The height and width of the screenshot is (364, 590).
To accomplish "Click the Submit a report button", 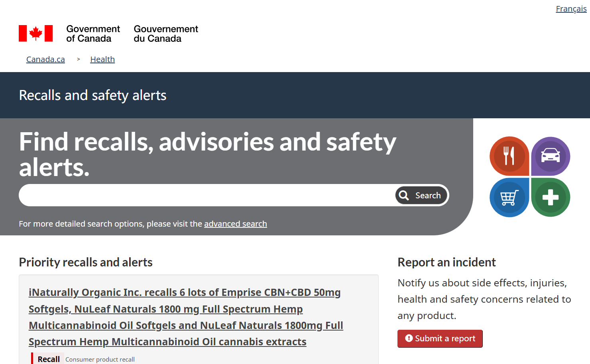I will (x=440, y=339).
